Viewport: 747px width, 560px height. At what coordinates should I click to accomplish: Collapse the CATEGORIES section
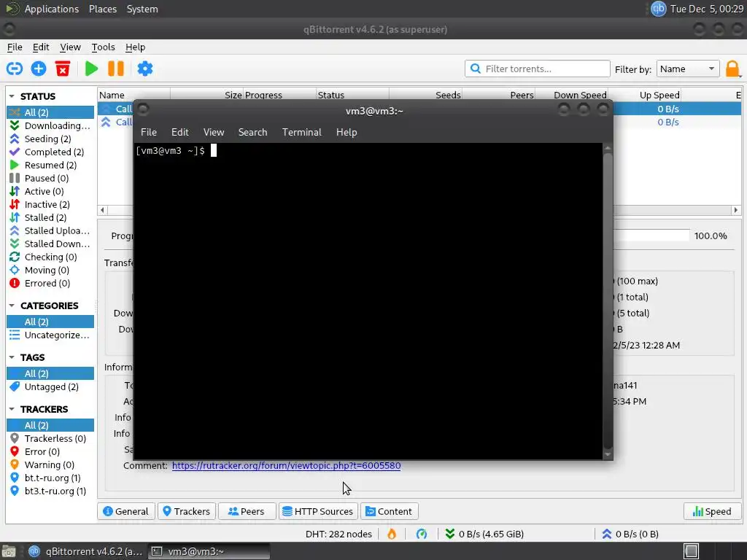12,306
